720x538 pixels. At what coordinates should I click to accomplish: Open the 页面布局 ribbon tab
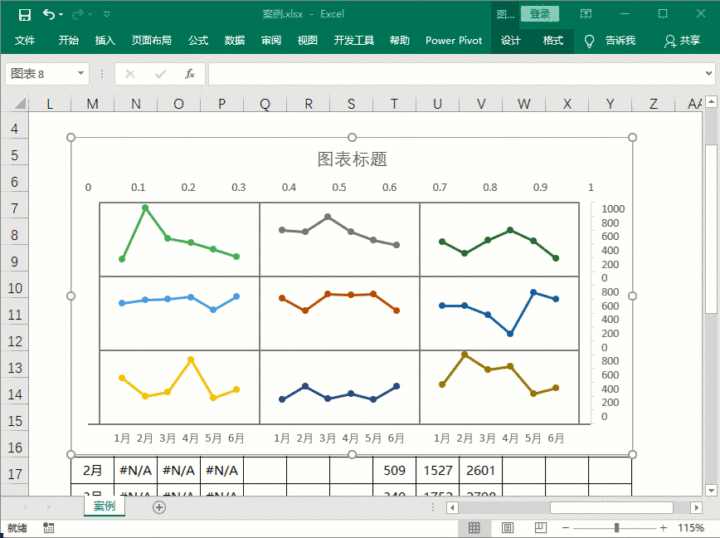pyautogui.click(x=152, y=40)
